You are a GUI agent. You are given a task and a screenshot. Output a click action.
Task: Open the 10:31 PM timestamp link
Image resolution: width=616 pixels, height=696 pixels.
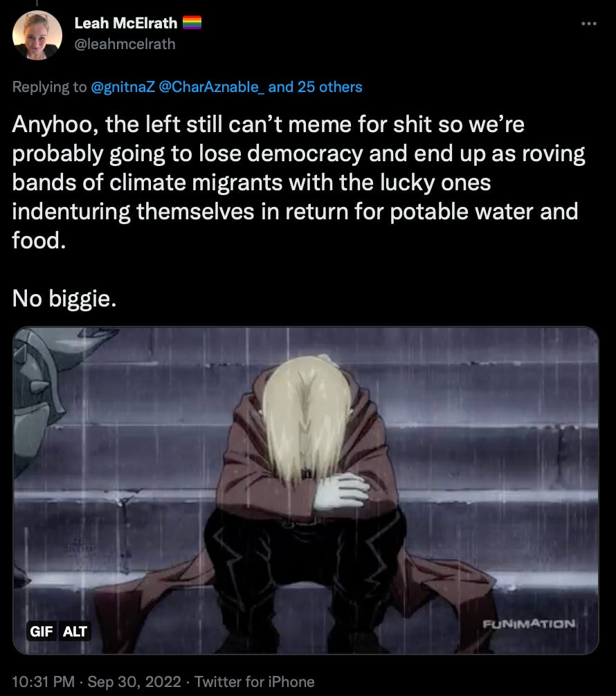[x=43, y=681]
